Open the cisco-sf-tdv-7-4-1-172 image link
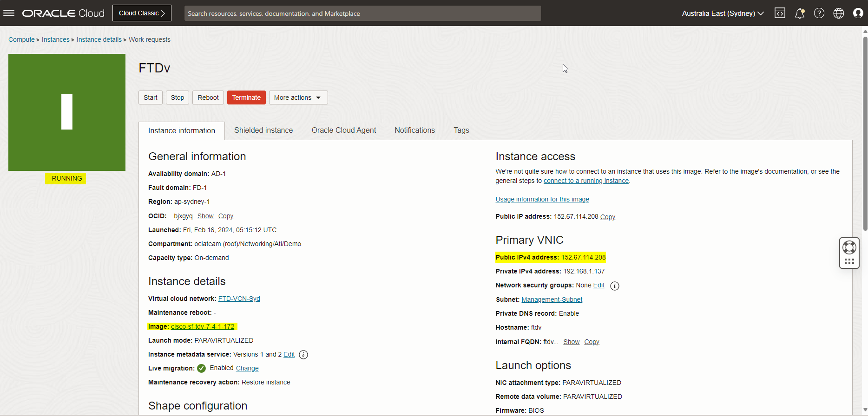Screen dimensions: 868x416 (203, 326)
